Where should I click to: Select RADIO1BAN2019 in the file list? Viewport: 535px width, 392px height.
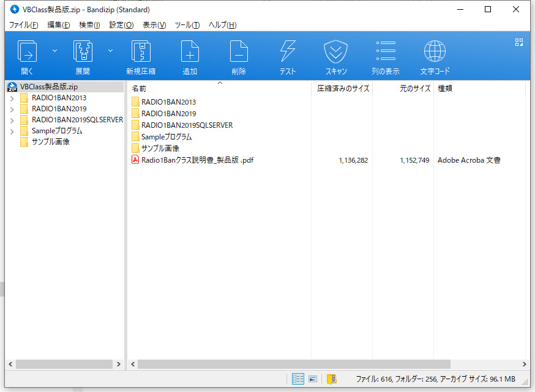[168, 114]
